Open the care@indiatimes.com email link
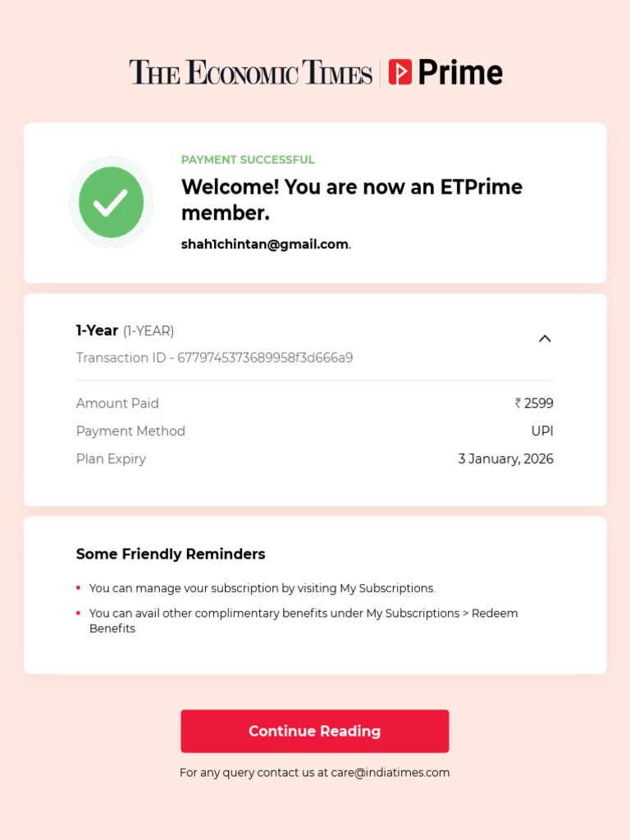This screenshot has height=840, width=630. (402, 773)
